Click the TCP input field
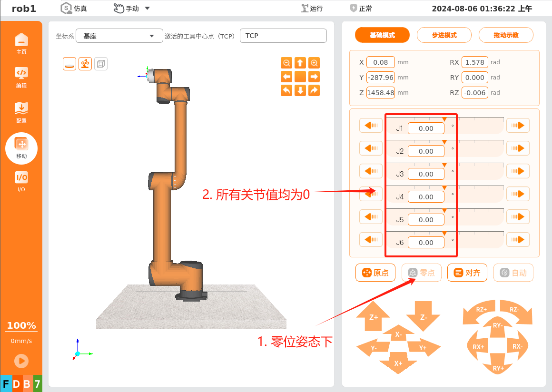 click(x=284, y=36)
